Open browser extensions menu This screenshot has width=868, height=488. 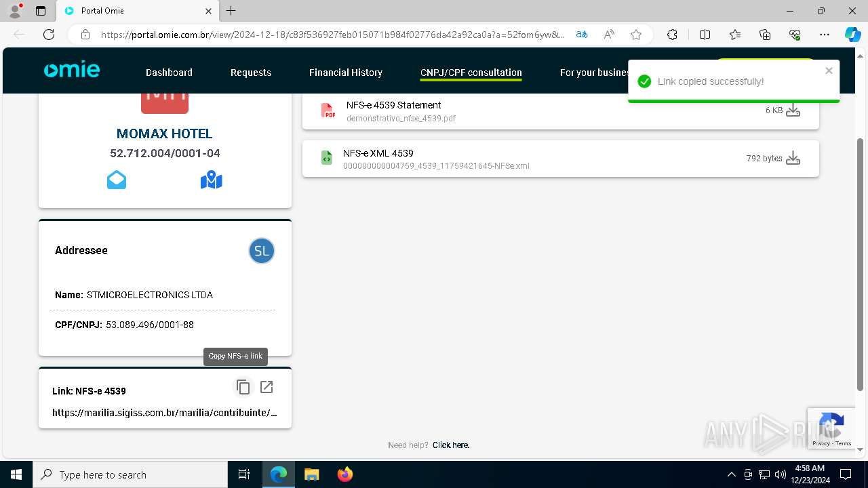coord(672,35)
